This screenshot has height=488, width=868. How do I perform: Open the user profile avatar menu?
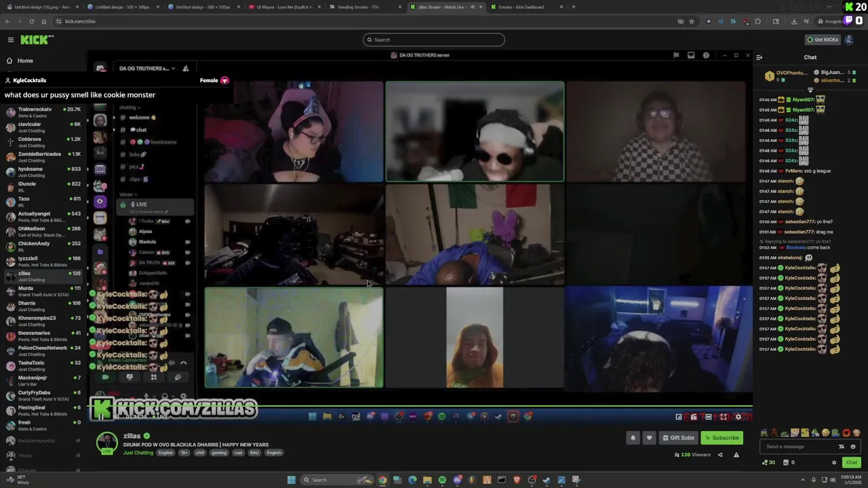[x=849, y=39]
